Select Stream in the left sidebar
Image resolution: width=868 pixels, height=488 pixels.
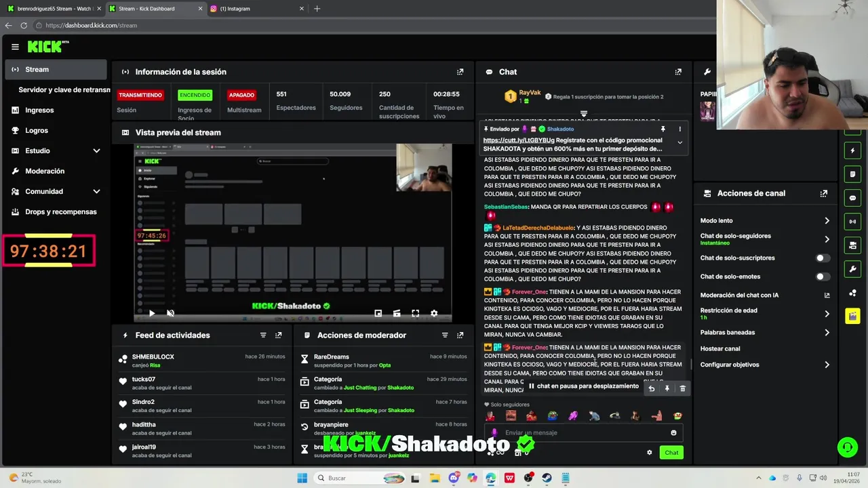point(56,69)
